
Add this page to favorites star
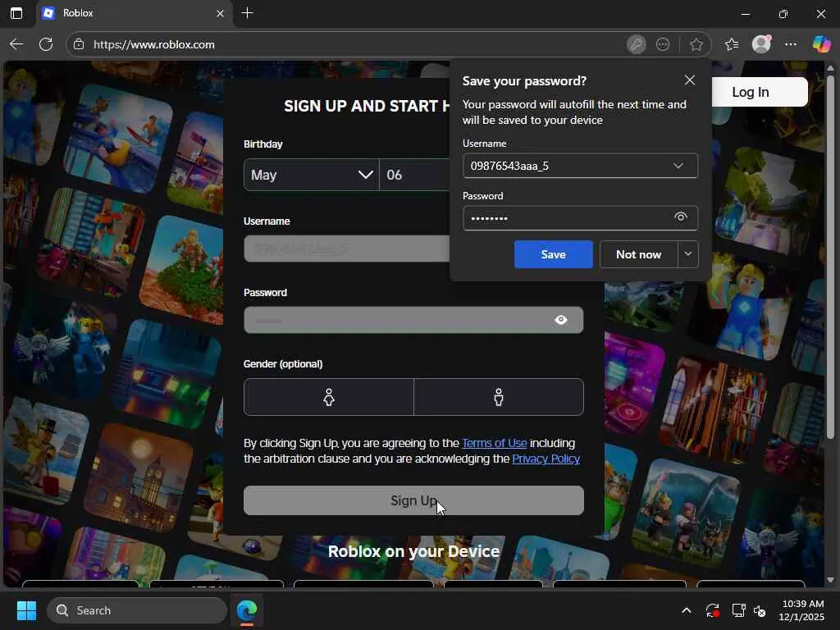696,44
